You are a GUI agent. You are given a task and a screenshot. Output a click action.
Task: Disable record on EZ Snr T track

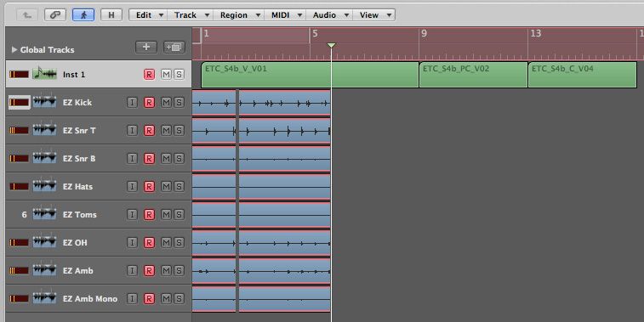149,131
